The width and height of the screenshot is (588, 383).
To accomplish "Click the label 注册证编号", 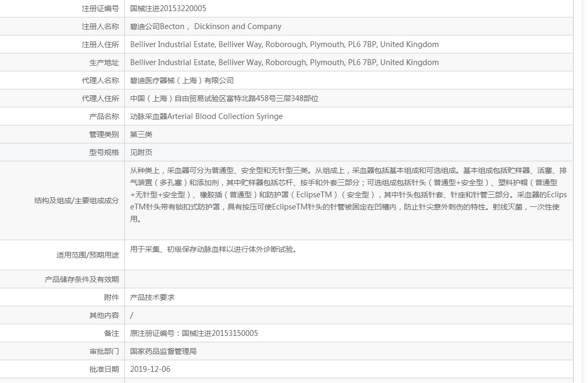I will coord(100,8).
